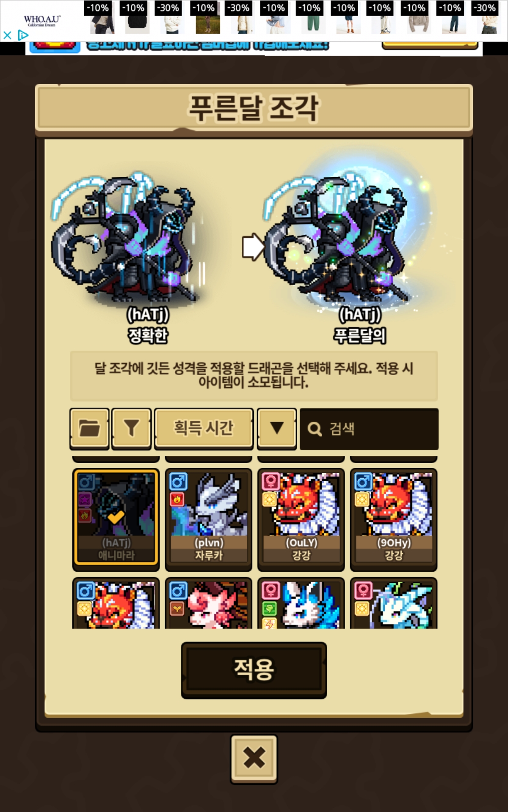Open the 획득 시간 sort dropdown
The width and height of the screenshot is (508, 812).
(204, 428)
